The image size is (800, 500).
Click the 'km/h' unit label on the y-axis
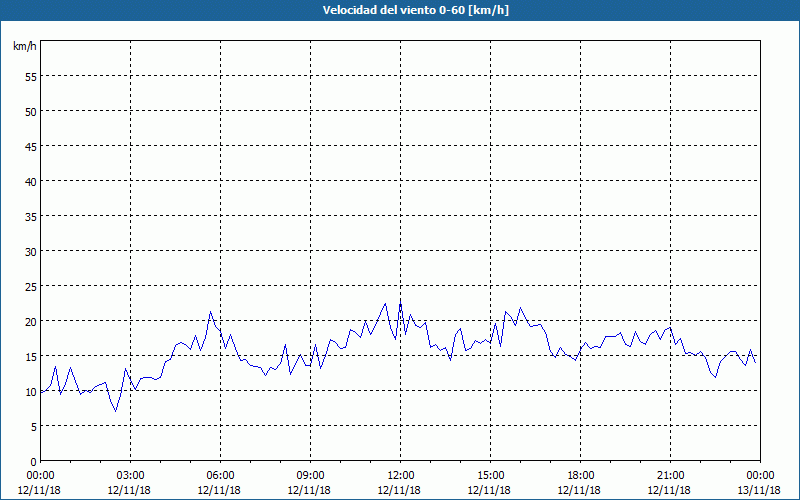pyautogui.click(x=24, y=46)
